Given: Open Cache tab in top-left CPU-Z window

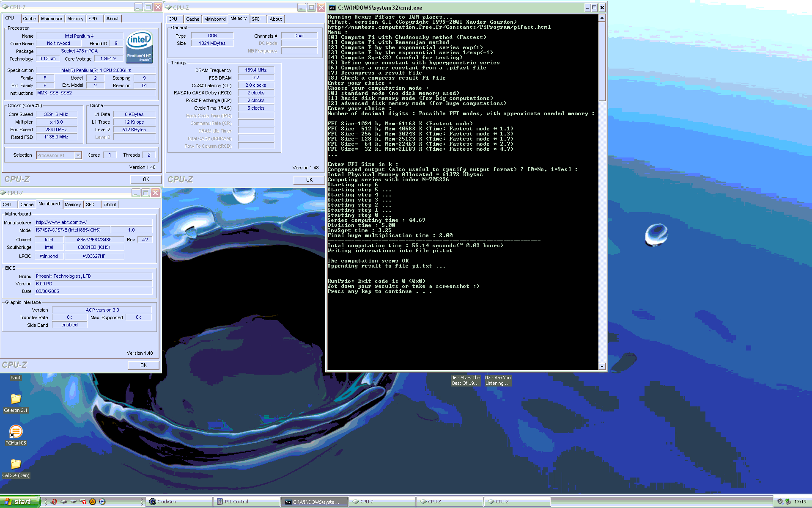Looking at the screenshot, I should click(30, 19).
